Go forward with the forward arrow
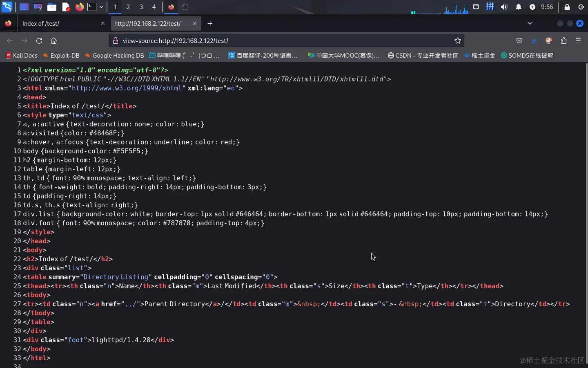The image size is (588, 368). [24, 41]
